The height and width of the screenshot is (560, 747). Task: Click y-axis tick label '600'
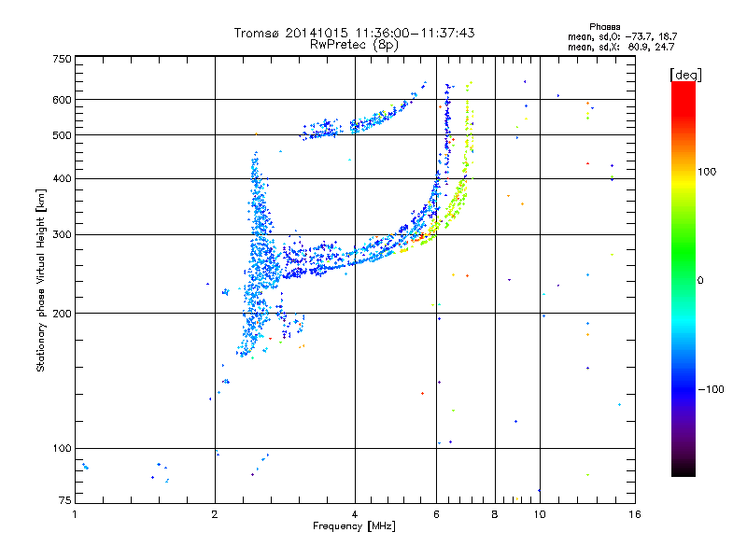pyautogui.click(x=62, y=100)
